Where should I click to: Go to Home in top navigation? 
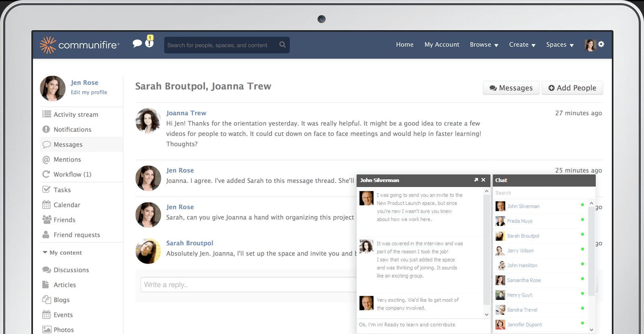pyautogui.click(x=404, y=45)
